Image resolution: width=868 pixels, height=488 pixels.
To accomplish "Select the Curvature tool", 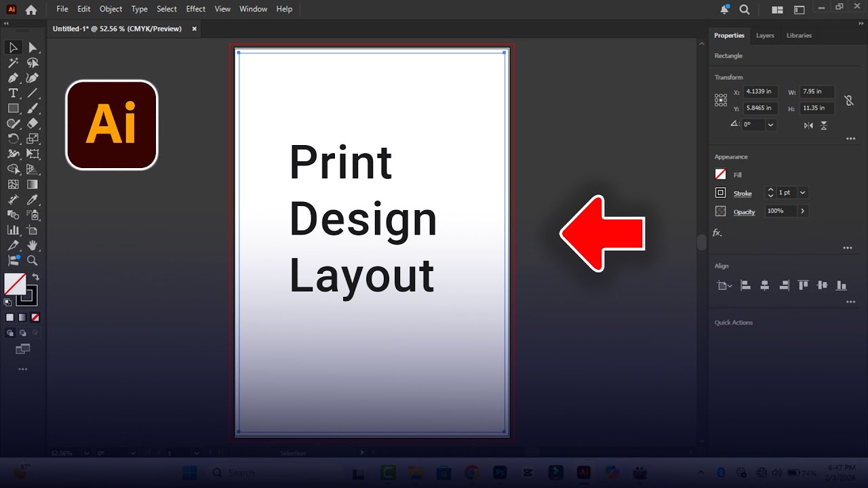I will tap(33, 78).
